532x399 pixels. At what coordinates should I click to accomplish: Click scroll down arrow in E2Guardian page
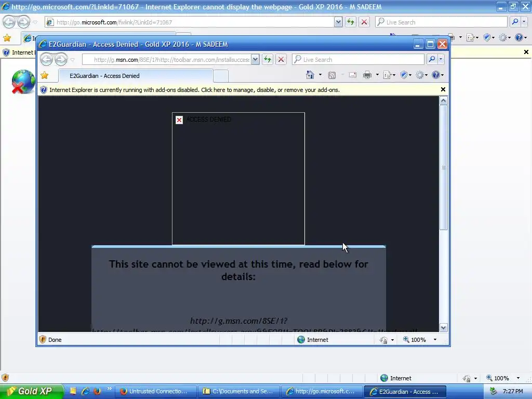coord(444,328)
